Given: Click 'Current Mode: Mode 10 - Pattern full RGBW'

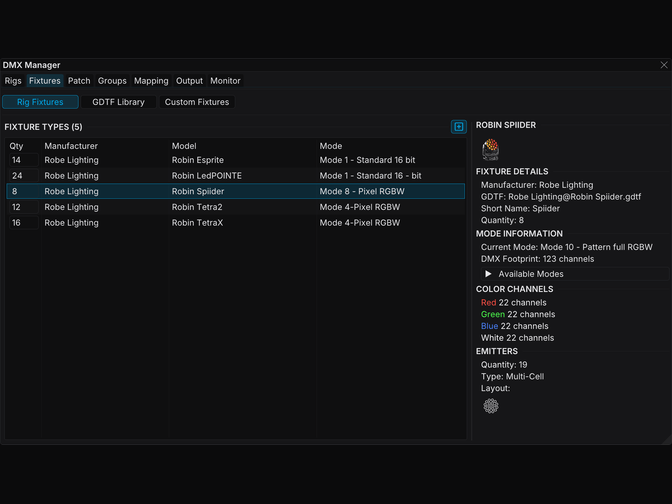Looking at the screenshot, I should click(566, 247).
